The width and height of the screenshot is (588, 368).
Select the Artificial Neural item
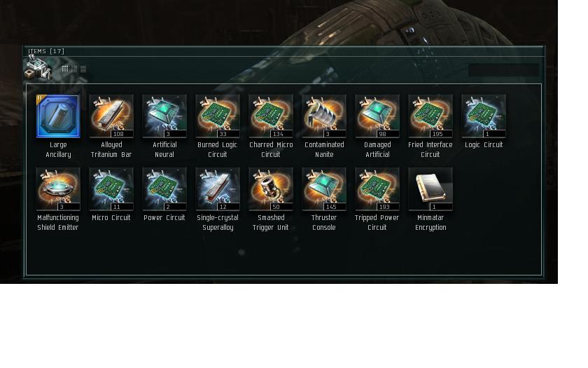[x=164, y=116]
